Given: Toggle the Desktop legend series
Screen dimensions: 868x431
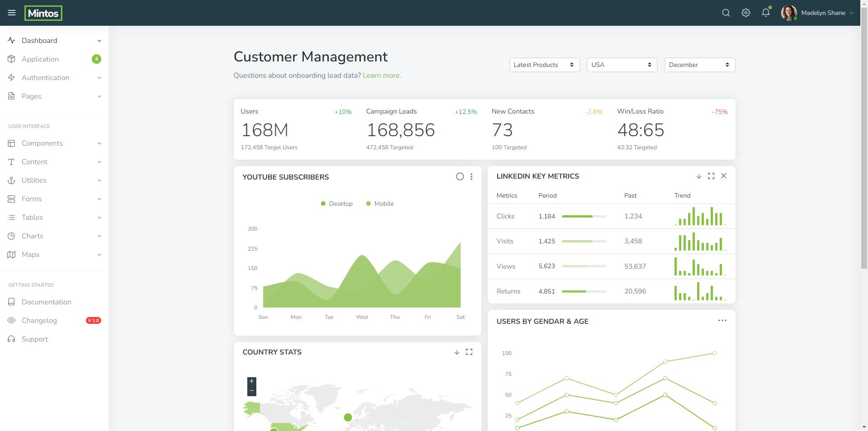Looking at the screenshot, I should pos(336,204).
